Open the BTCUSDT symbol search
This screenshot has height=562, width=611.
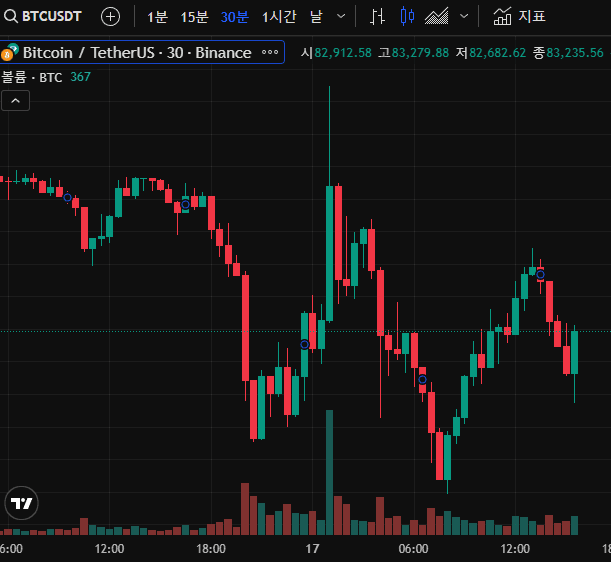click(x=45, y=16)
